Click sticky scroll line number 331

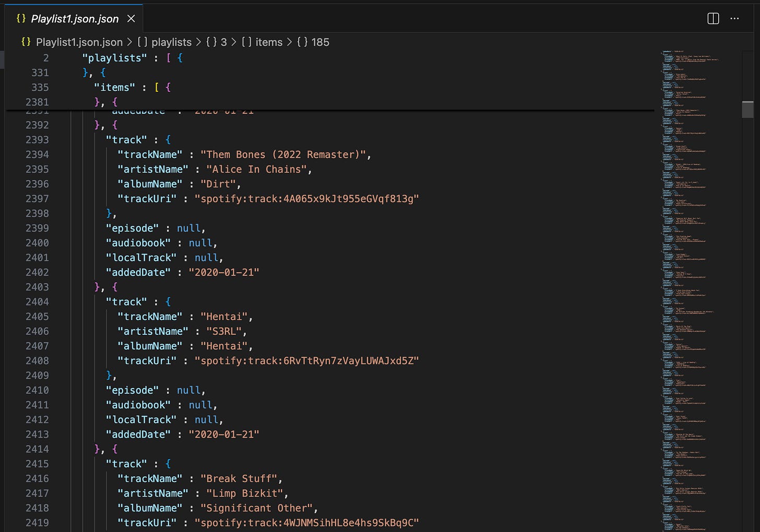pyautogui.click(x=40, y=72)
